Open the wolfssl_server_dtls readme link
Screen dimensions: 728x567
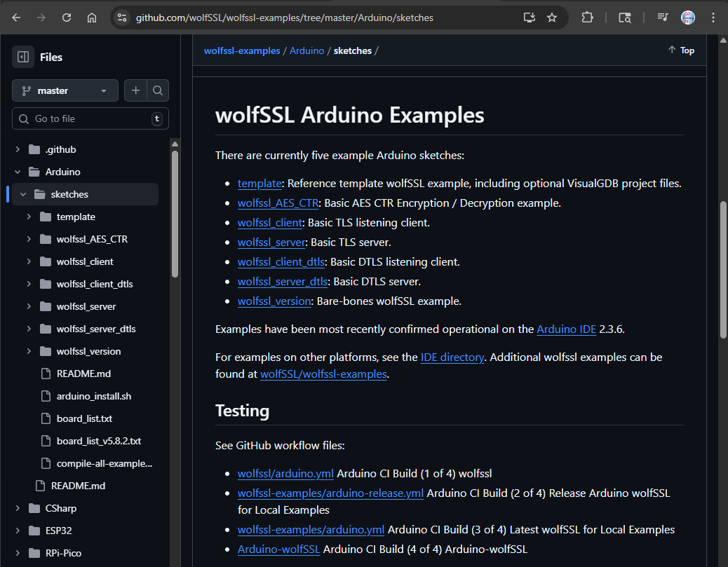click(x=283, y=282)
